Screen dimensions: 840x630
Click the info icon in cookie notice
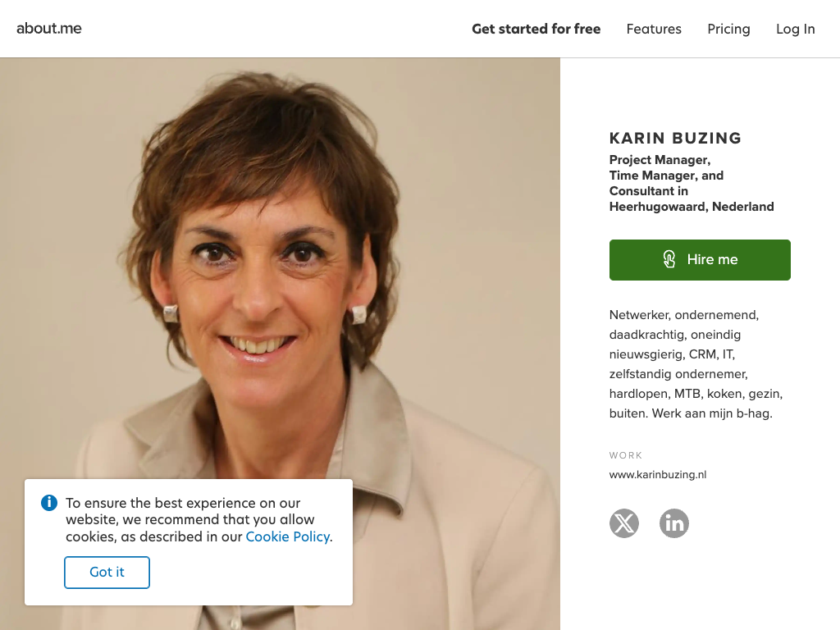(x=49, y=503)
